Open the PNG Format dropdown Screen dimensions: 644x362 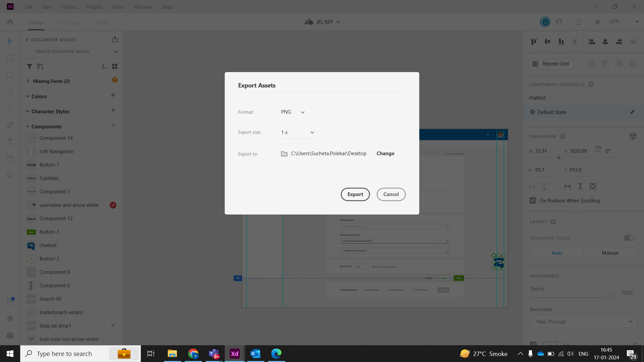tap(292, 112)
